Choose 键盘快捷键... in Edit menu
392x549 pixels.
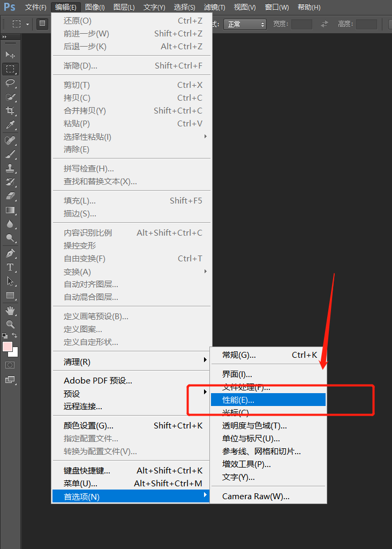pos(131,471)
